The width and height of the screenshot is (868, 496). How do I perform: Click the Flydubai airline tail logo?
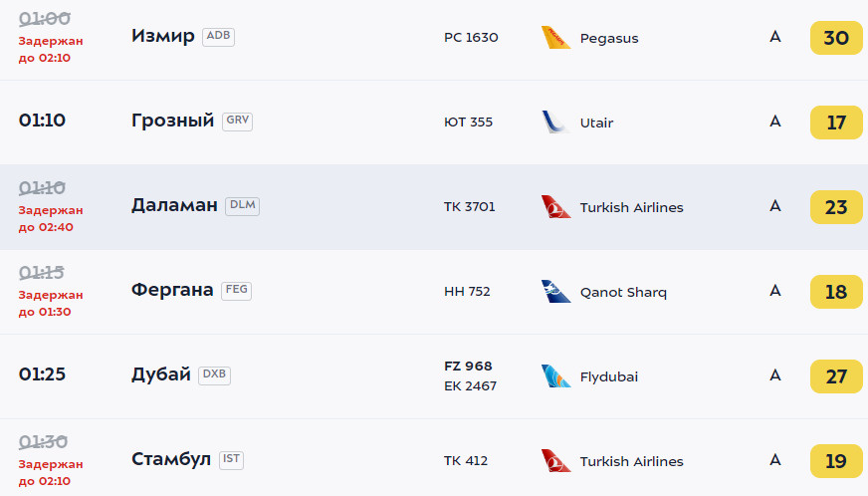click(555, 376)
